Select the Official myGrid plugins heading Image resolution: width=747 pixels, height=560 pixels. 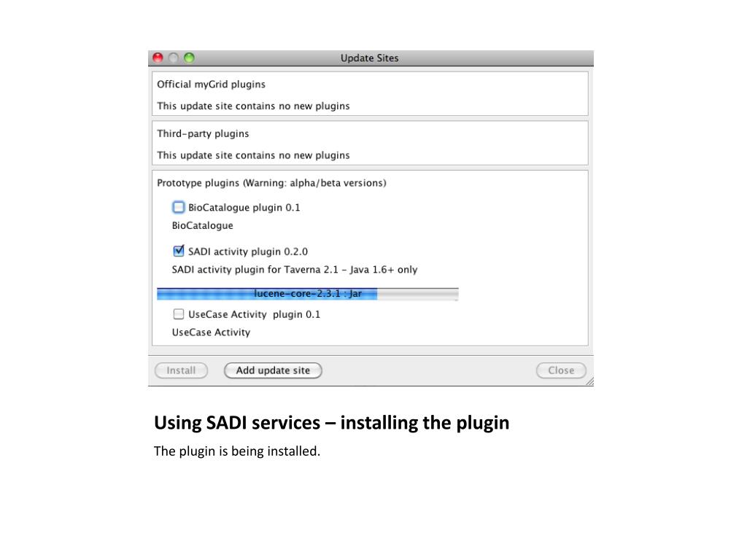(211, 85)
